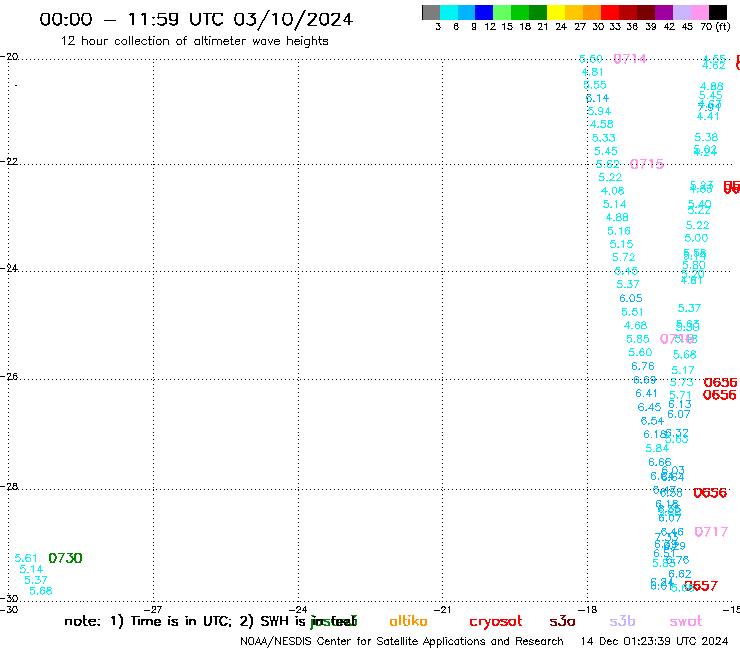Click the 'cryosat' satellite legend label
Viewport: 740px width, 650px height.
[496, 622]
